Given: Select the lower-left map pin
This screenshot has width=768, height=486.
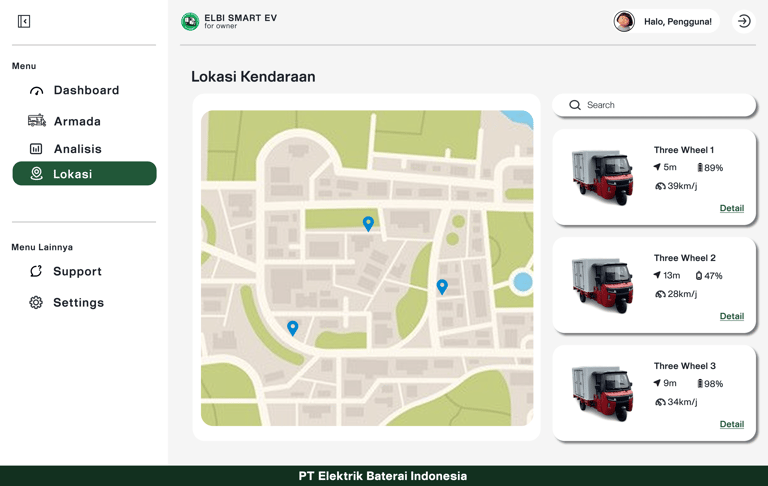Looking at the screenshot, I should (x=292, y=328).
